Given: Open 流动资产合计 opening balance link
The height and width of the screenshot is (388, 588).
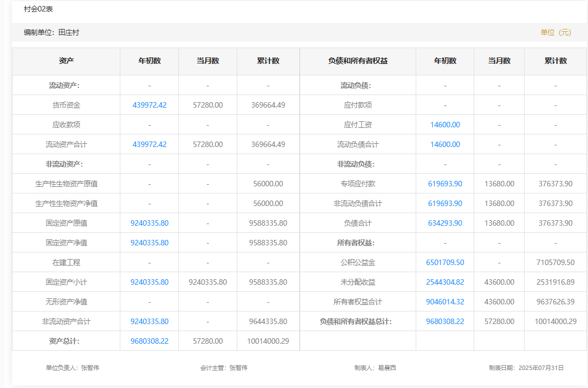Looking at the screenshot, I should coord(149,144).
